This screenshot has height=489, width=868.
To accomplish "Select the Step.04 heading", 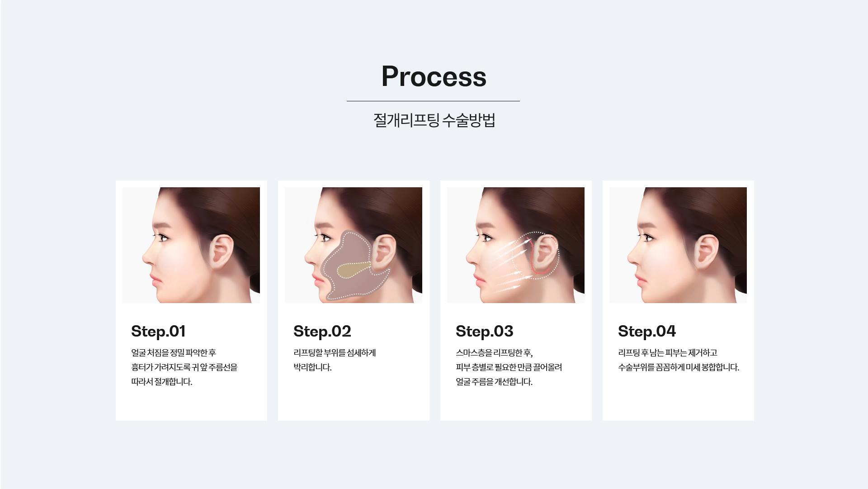I will pos(647,332).
